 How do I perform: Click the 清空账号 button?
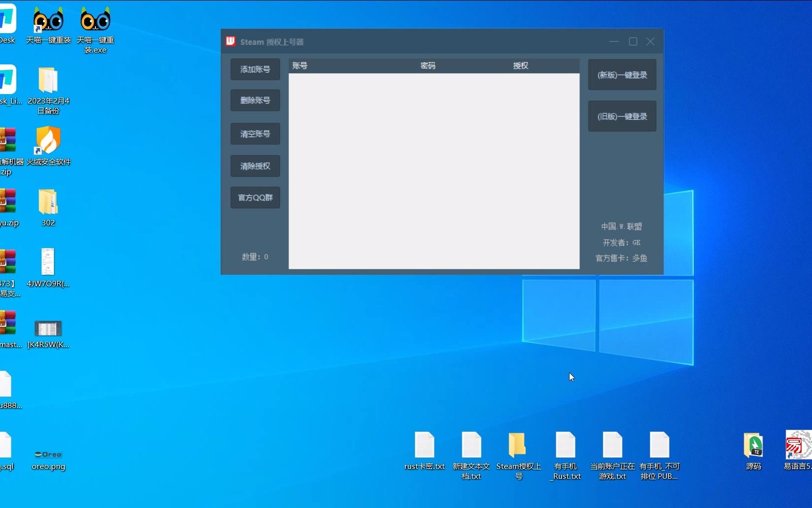255,134
